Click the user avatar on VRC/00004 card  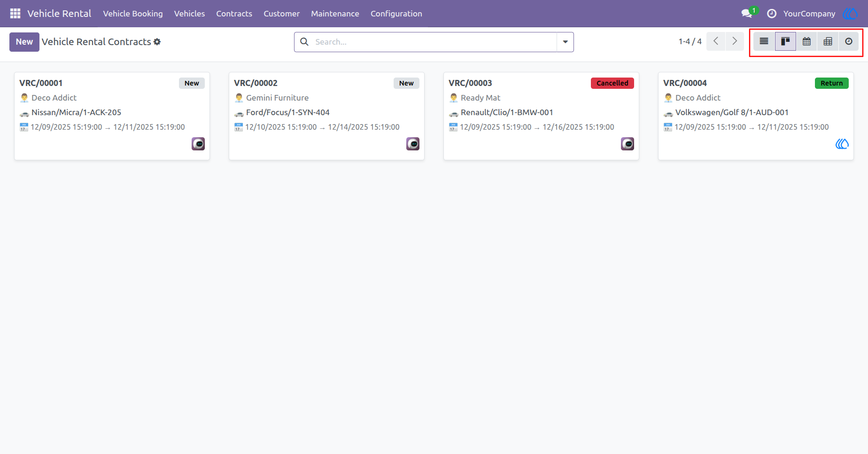[842, 144]
